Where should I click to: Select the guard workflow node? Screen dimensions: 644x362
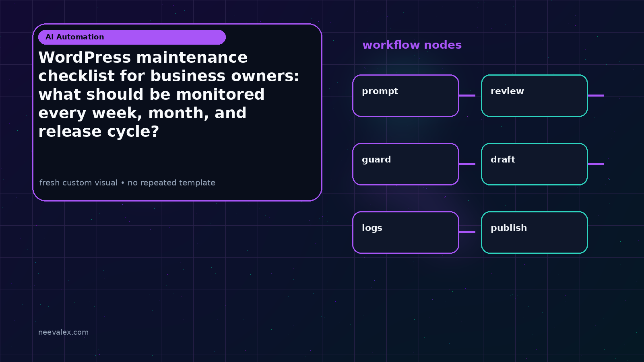(x=406, y=164)
